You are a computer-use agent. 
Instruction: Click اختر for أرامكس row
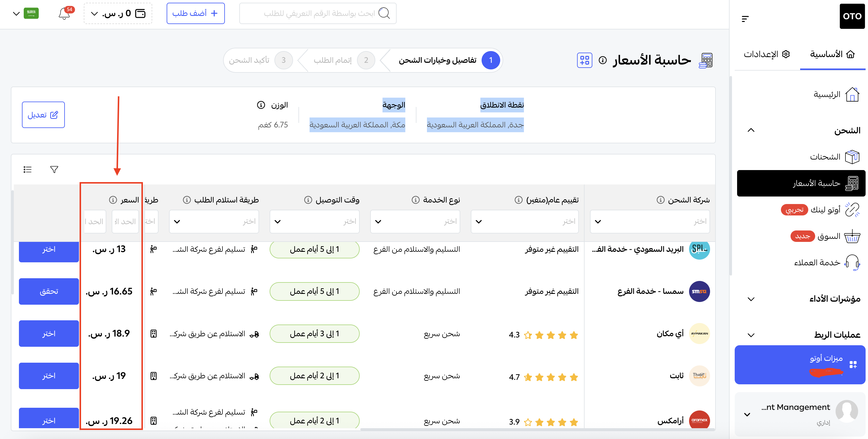[x=49, y=418]
